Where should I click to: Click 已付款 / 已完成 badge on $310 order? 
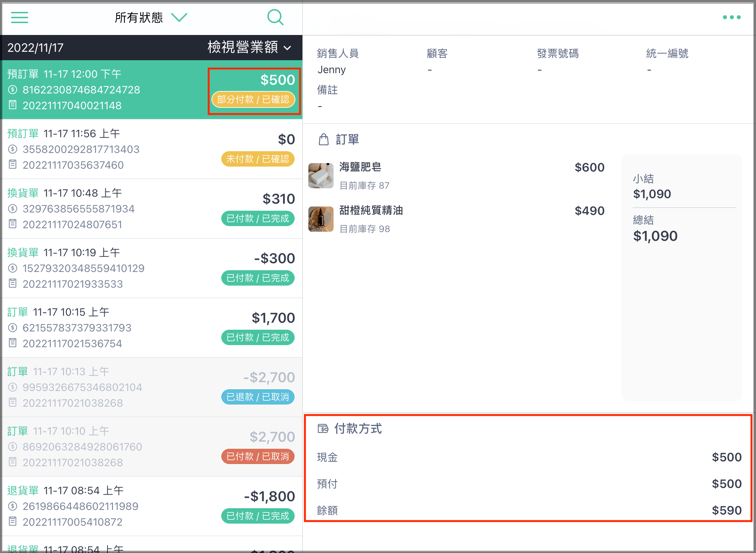click(258, 218)
